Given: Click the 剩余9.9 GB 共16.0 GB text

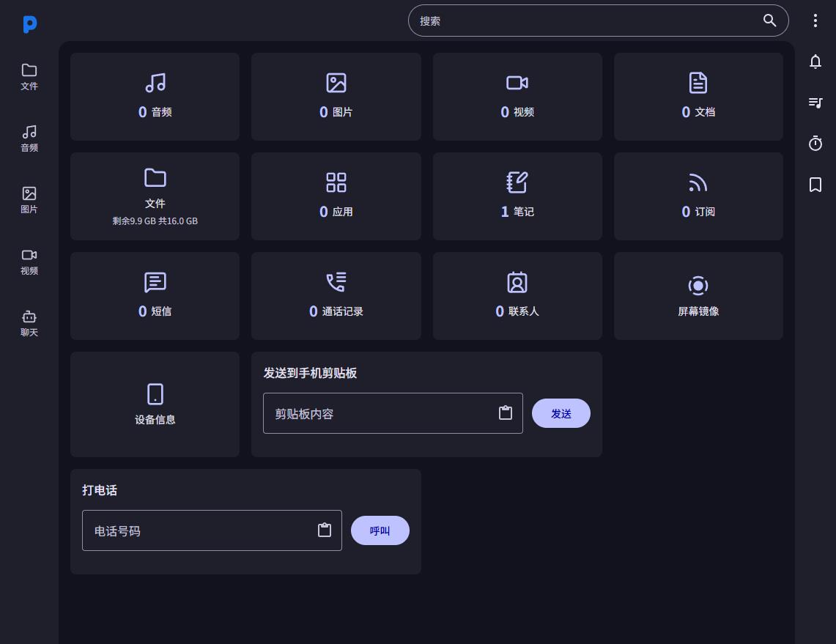Looking at the screenshot, I should coord(155,221).
